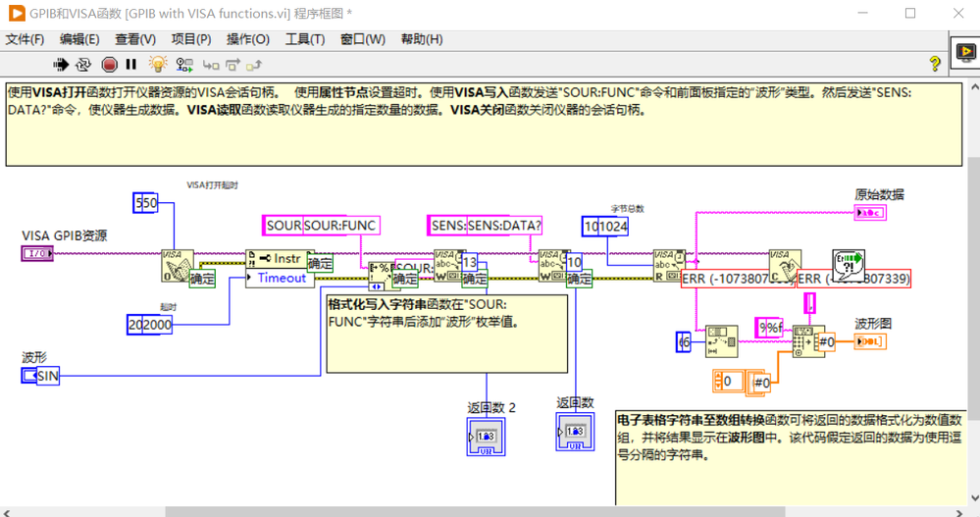980x517 pixels.
Task: Click the vertical scrollbar down arrow
Action: (x=974, y=498)
